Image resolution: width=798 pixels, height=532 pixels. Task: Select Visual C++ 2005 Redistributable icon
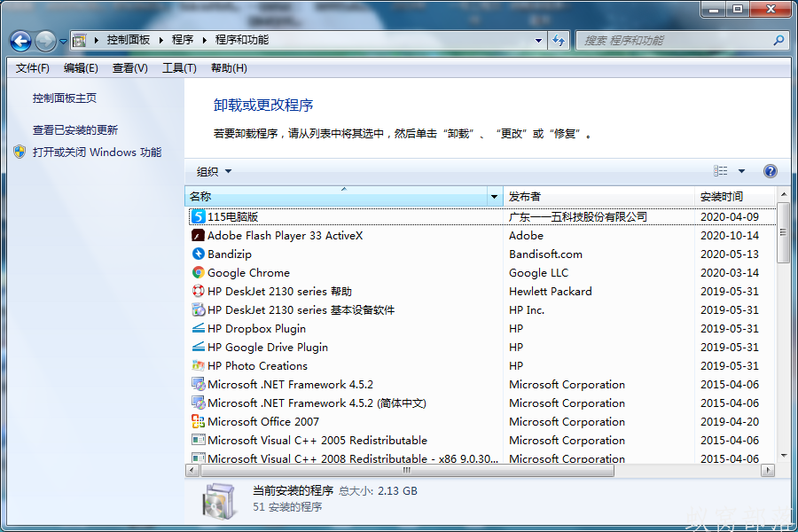coord(199,440)
